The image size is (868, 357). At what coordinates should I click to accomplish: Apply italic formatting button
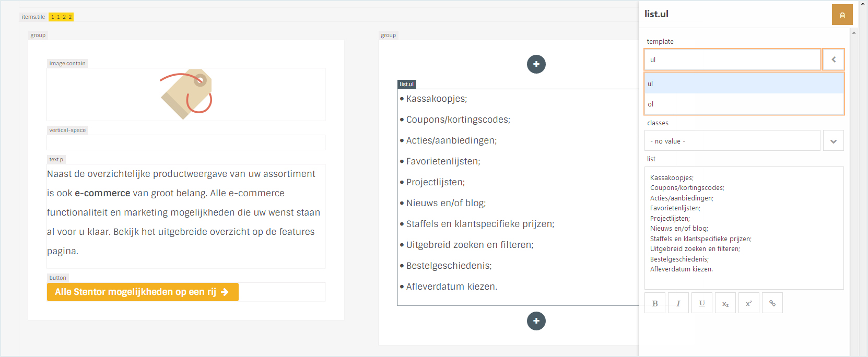coord(678,303)
